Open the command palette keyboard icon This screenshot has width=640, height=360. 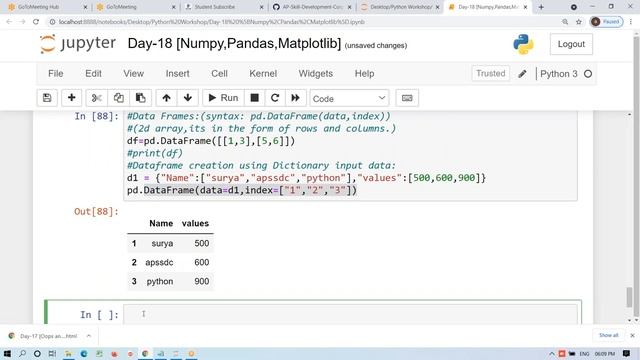(407, 98)
